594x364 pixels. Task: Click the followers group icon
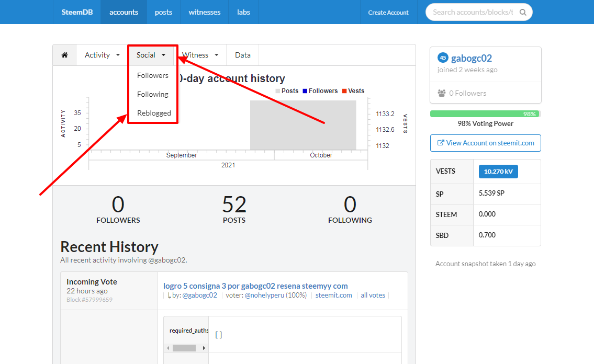click(441, 93)
